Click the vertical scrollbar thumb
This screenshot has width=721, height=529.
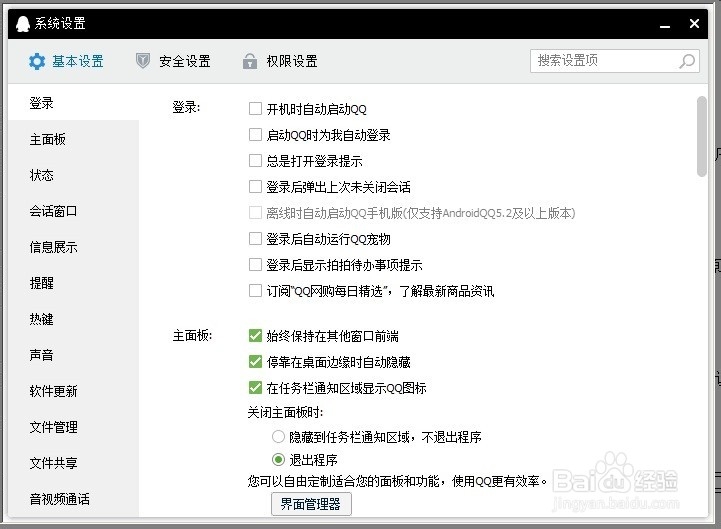(701, 136)
